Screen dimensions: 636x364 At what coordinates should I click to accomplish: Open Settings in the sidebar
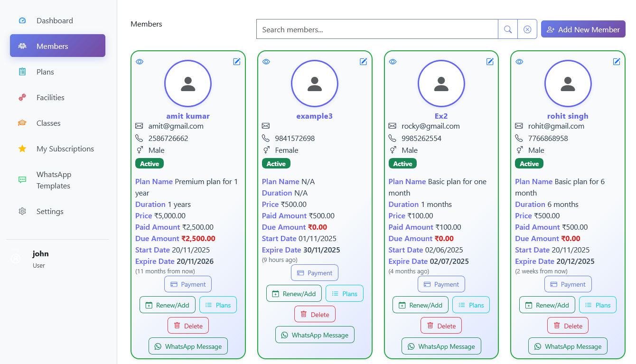[50, 212]
